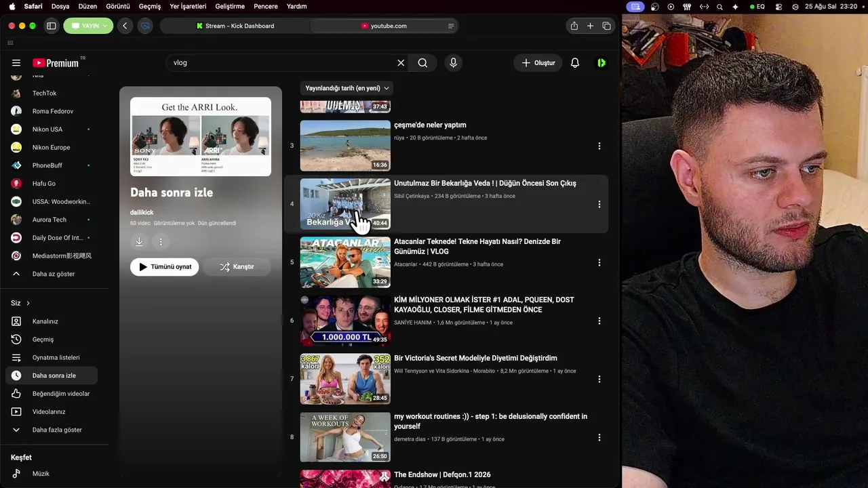Open the Get the ARRI Look playlist thumbnail

[x=201, y=137]
